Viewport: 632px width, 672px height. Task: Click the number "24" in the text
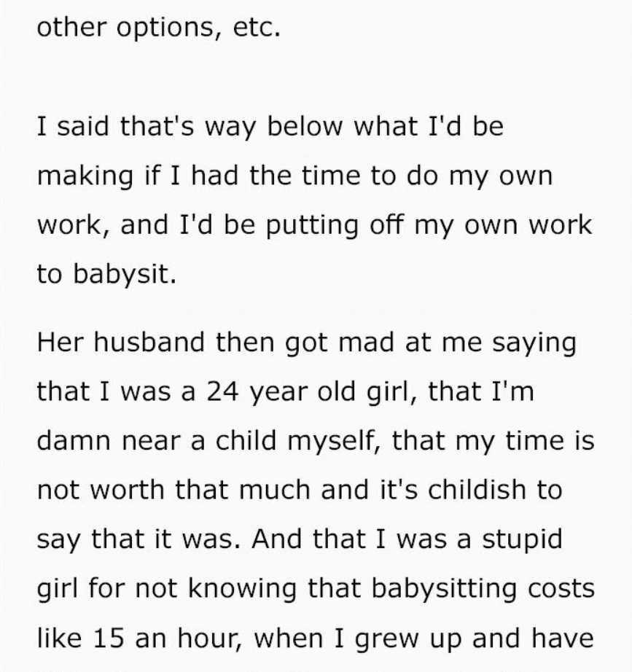(222, 391)
